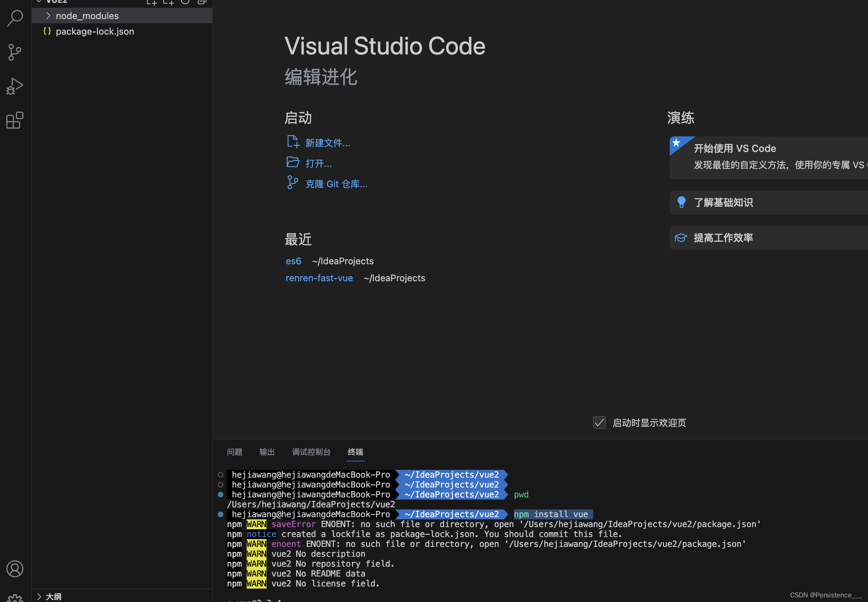The image size is (868, 602).
Task: Click the '~/IdeaProjects' path beside es6
Action: click(x=342, y=261)
